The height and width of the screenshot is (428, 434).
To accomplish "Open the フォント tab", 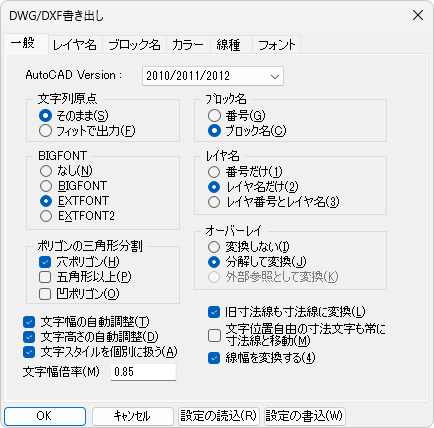I will pos(277,45).
